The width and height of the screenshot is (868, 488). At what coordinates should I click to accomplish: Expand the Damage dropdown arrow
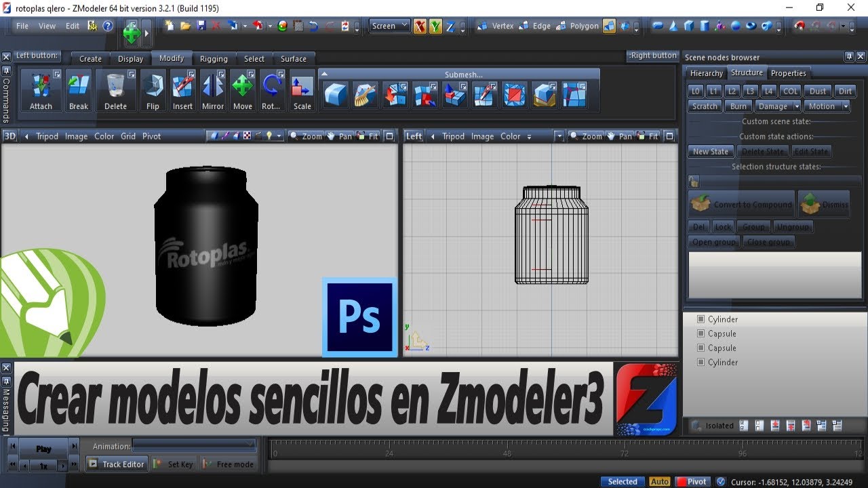pyautogui.click(x=796, y=106)
